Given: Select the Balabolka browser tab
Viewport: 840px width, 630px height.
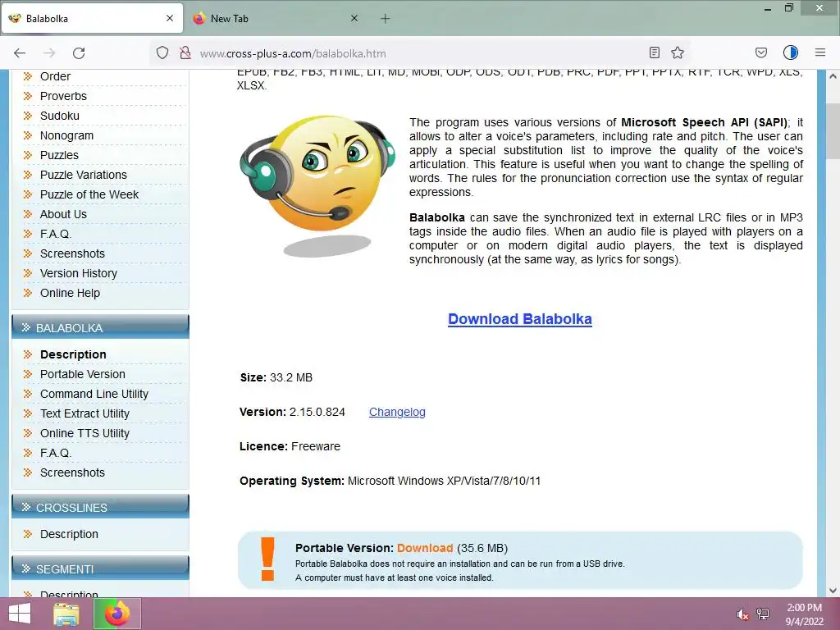Looking at the screenshot, I should (92, 19).
